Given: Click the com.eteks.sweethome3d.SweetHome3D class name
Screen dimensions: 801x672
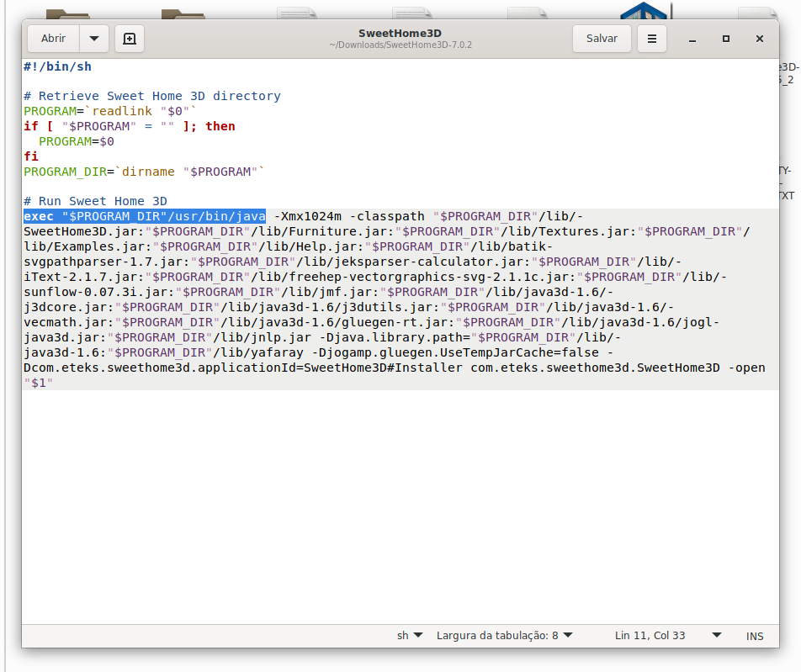Looking at the screenshot, I should pos(595,368).
